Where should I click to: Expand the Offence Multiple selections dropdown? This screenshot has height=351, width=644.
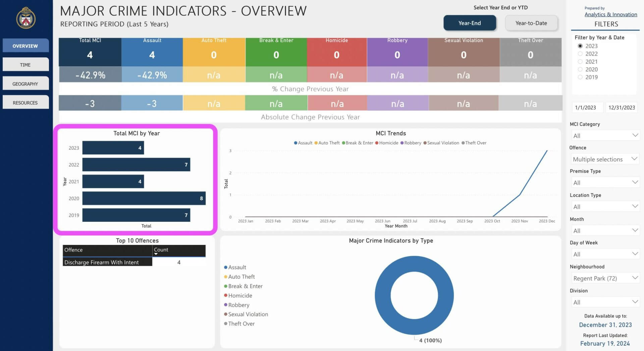[x=605, y=159]
